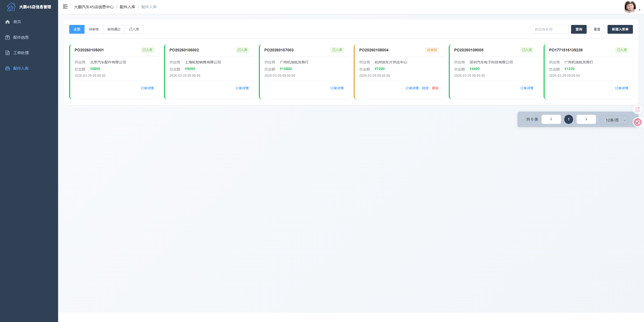Click breadcrumb 大鹏汽车4S店信息中心
Viewport: 644px width, 322px height.
(x=94, y=7)
